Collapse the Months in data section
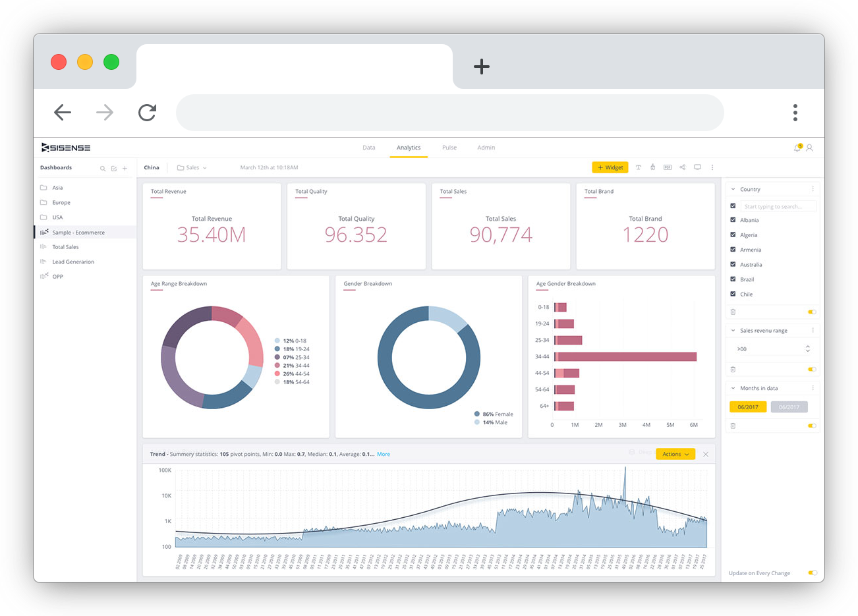 point(733,388)
